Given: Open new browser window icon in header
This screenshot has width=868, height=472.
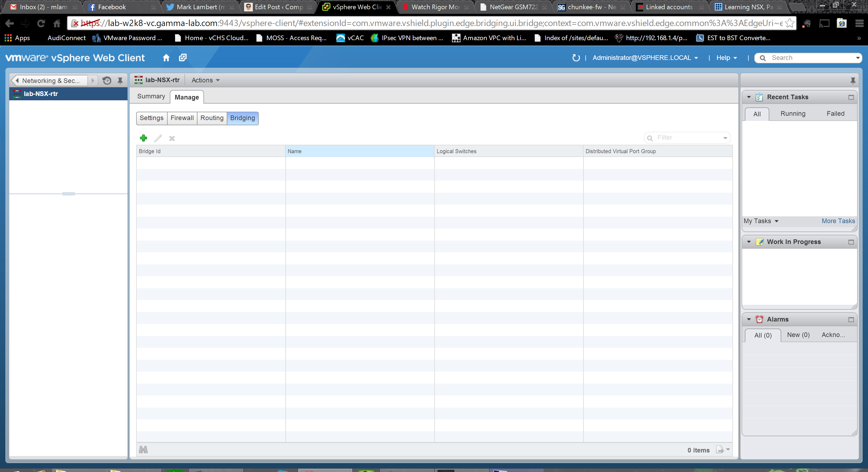Looking at the screenshot, I should click(183, 57).
